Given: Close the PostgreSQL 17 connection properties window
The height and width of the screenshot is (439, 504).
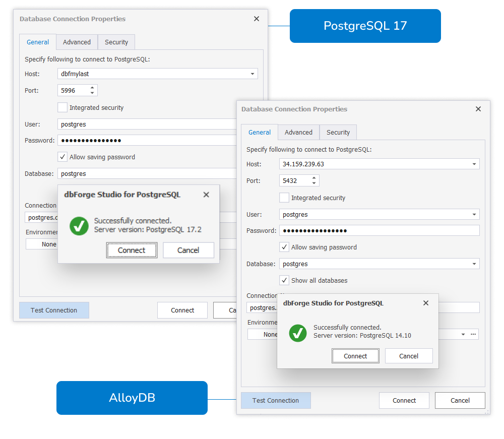Looking at the screenshot, I should pos(257,19).
